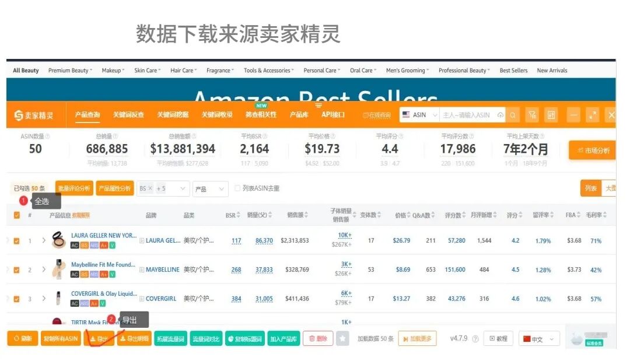Switch to 产品查询 tab
The image size is (630, 364).
tap(87, 114)
